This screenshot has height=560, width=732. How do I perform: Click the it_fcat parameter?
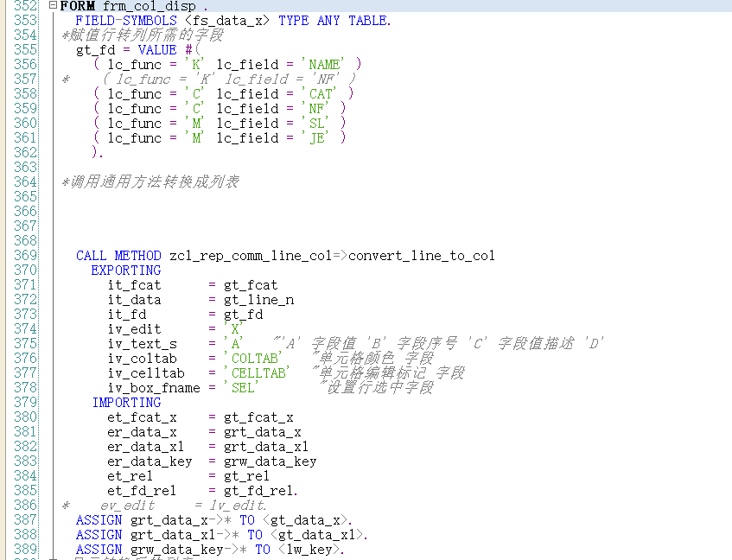click(x=134, y=284)
